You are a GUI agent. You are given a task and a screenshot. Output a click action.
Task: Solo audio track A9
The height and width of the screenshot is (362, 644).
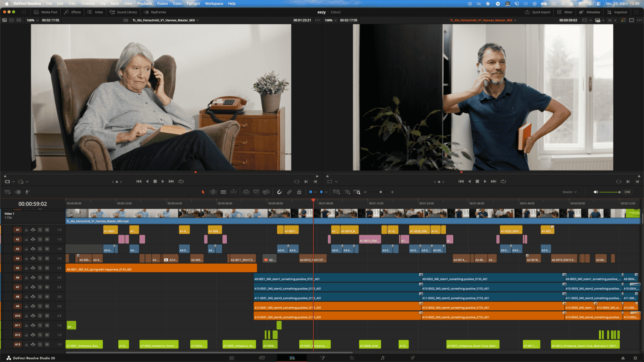[40, 306]
